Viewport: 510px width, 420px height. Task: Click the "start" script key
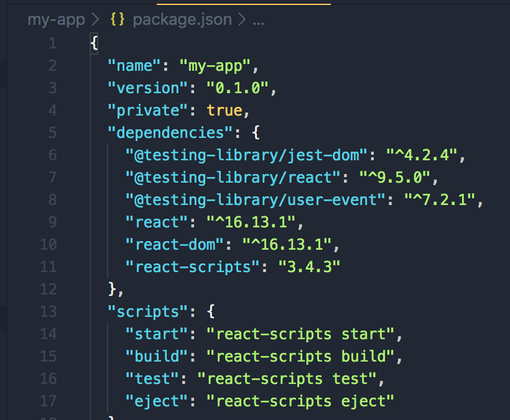pyautogui.click(x=157, y=334)
